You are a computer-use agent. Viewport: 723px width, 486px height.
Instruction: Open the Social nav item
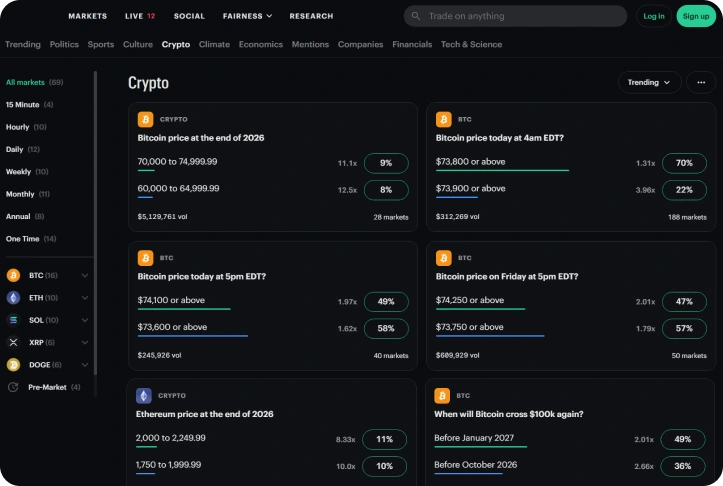click(x=189, y=16)
